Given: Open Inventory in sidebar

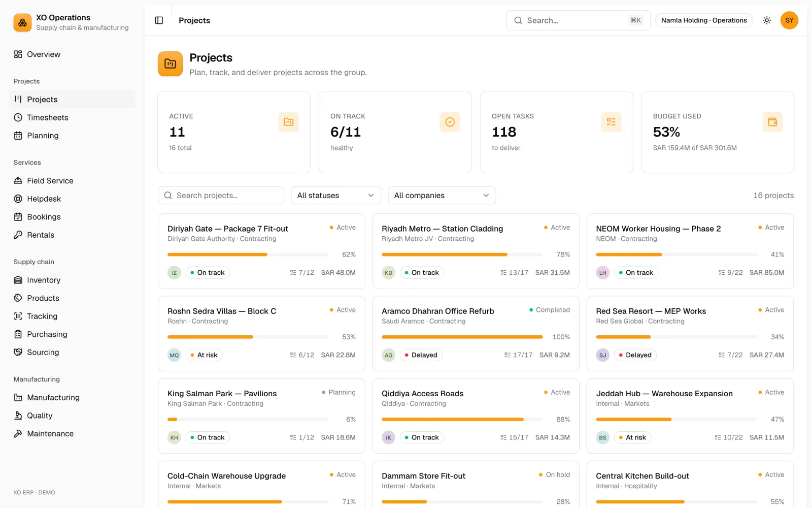Looking at the screenshot, I should 73,280.
